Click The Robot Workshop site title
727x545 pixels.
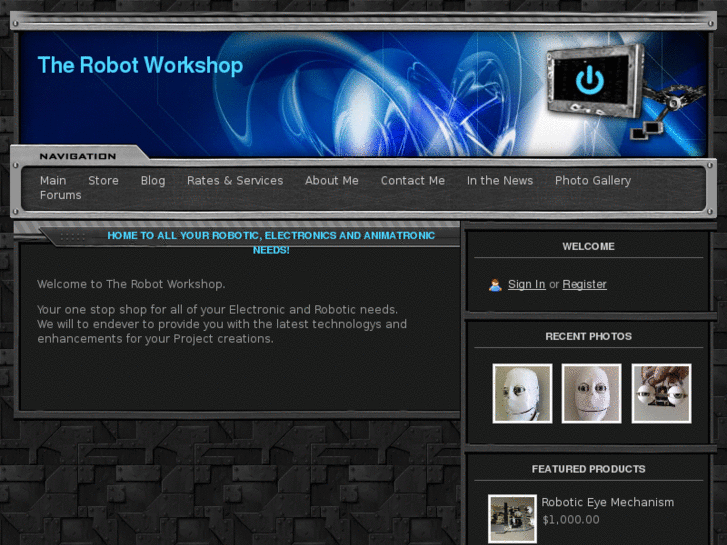coord(140,66)
